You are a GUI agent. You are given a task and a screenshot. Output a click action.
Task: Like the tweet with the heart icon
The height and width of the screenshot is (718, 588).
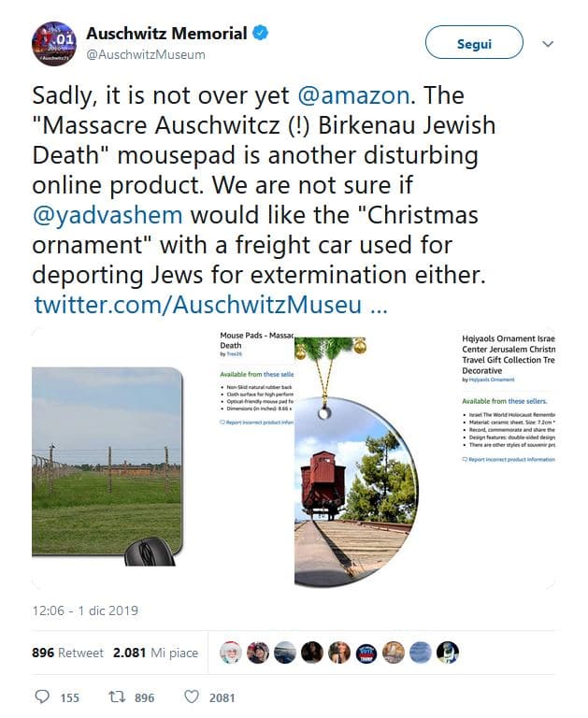(x=191, y=696)
